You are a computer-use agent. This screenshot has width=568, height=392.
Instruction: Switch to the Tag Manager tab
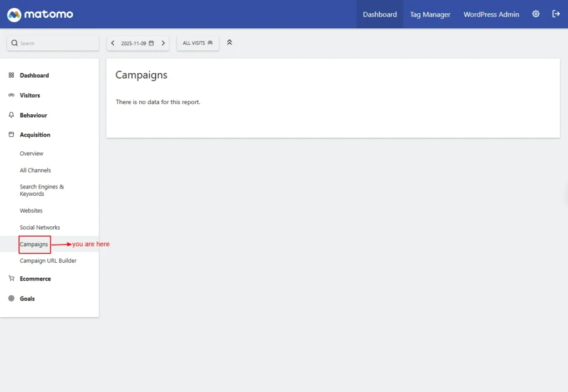(x=430, y=14)
